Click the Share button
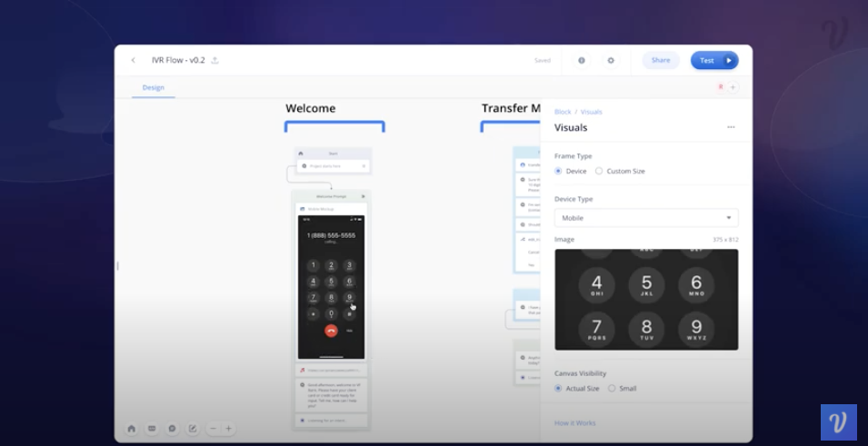 pyautogui.click(x=661, y=60)
